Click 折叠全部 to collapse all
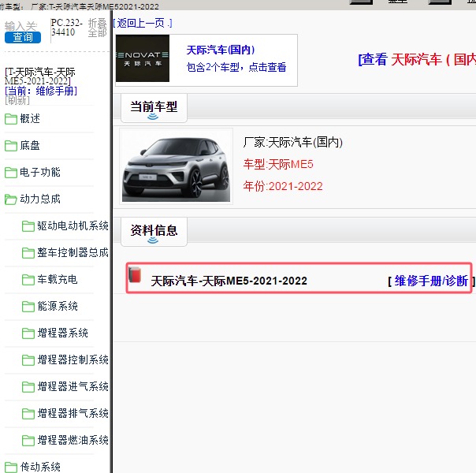The width and height of the screenshot is (476, 473). coord(98,28)
